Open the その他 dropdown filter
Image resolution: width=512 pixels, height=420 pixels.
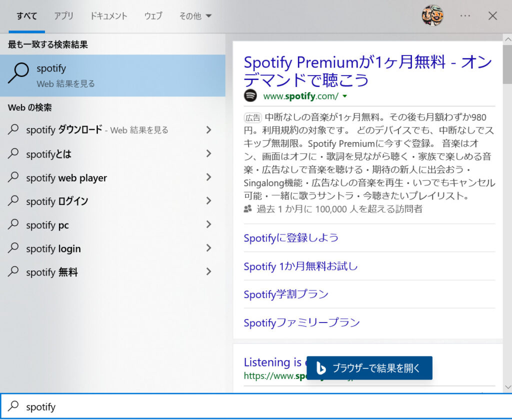(195, 15)
